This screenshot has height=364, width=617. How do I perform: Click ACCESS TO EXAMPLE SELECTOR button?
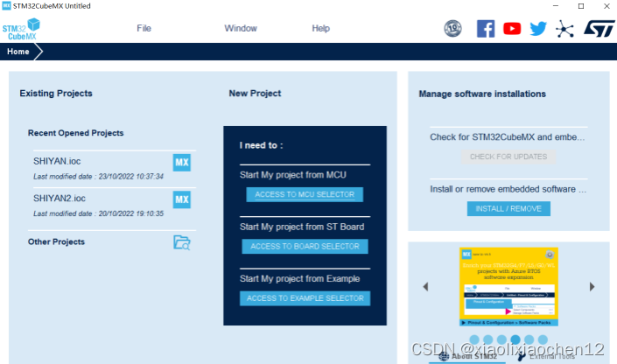coord(305,298)
